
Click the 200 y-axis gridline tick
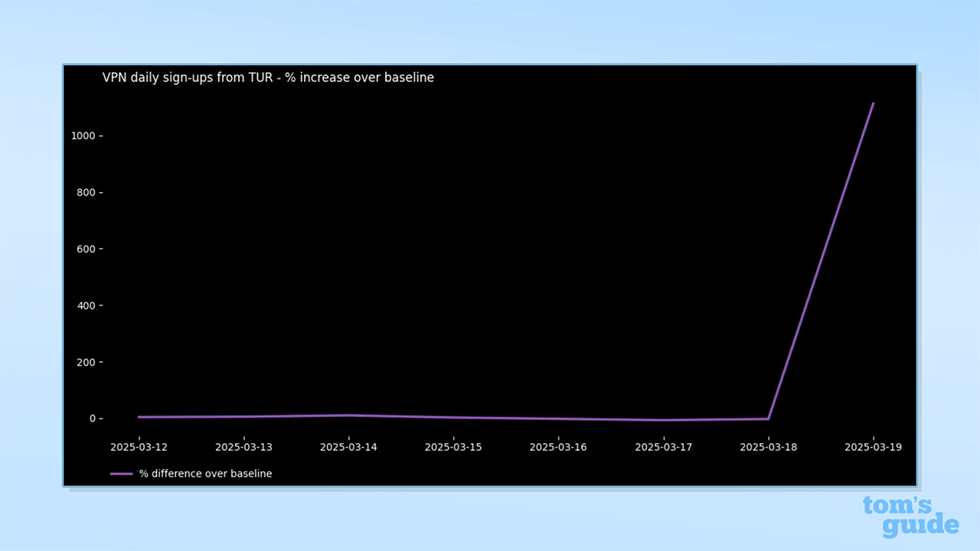coord(100,362)
